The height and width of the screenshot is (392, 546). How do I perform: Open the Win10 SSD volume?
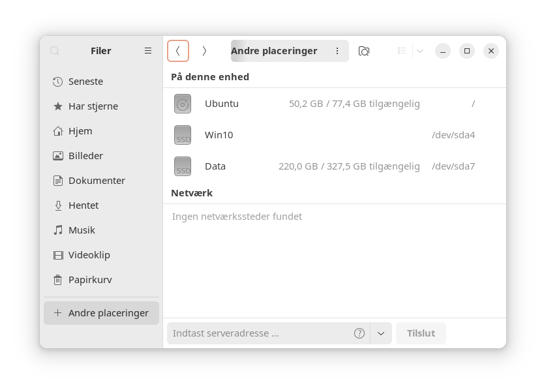tap(219, 135)
